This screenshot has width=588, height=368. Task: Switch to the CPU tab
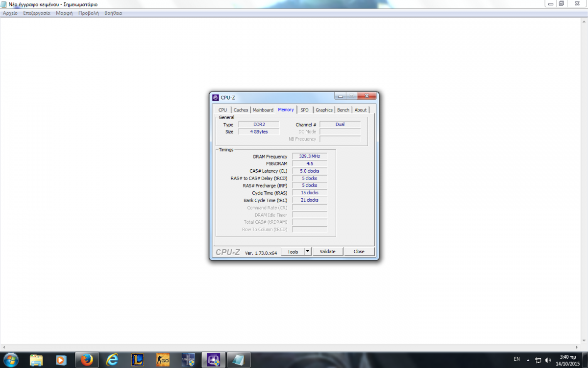point(222,110)
